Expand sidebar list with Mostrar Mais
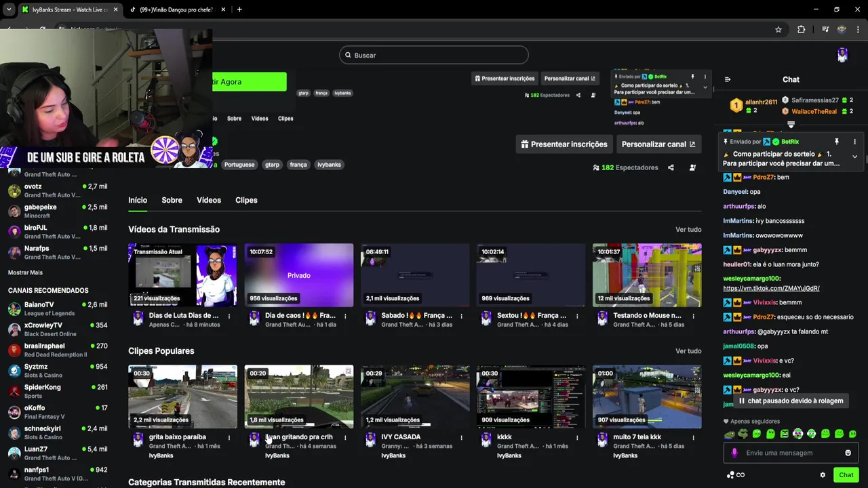The height and width of the screenshot is (488, 868). click(25, 272)
